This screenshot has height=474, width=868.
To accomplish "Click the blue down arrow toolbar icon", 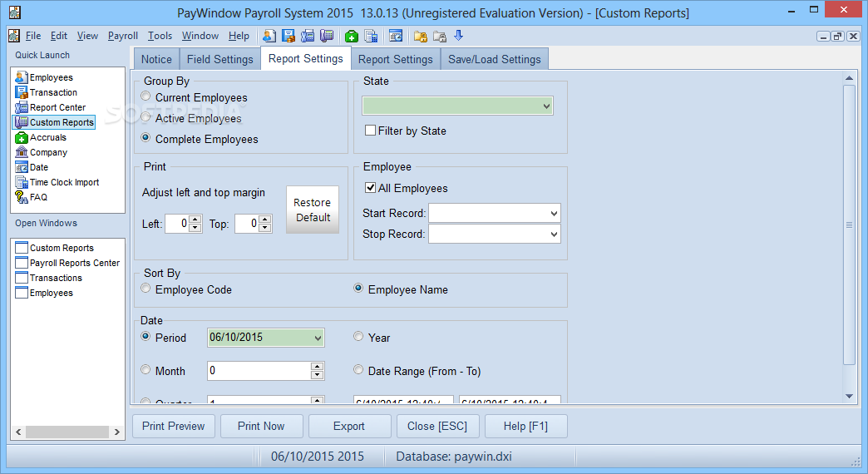I will [458, 36].
